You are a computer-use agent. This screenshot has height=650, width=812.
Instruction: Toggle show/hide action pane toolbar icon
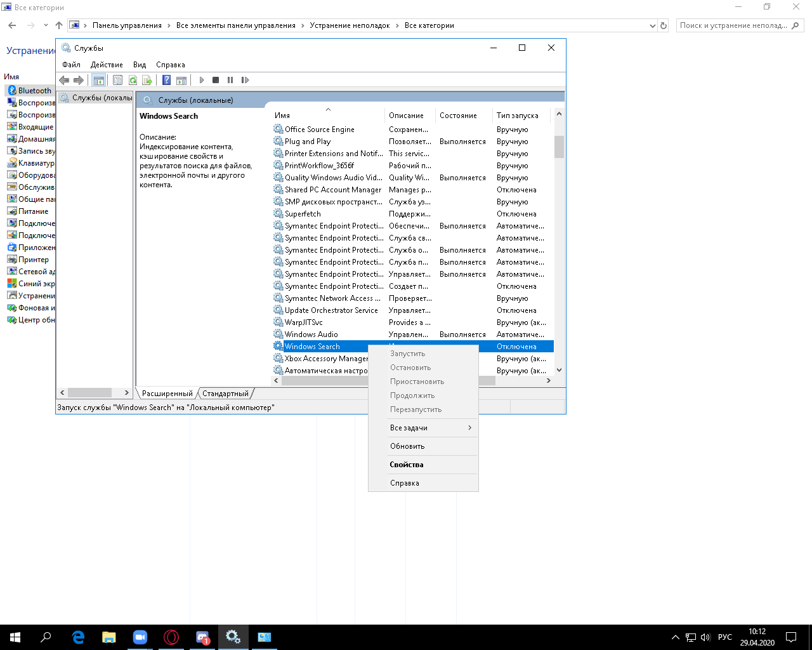click(x=181, y=80)
